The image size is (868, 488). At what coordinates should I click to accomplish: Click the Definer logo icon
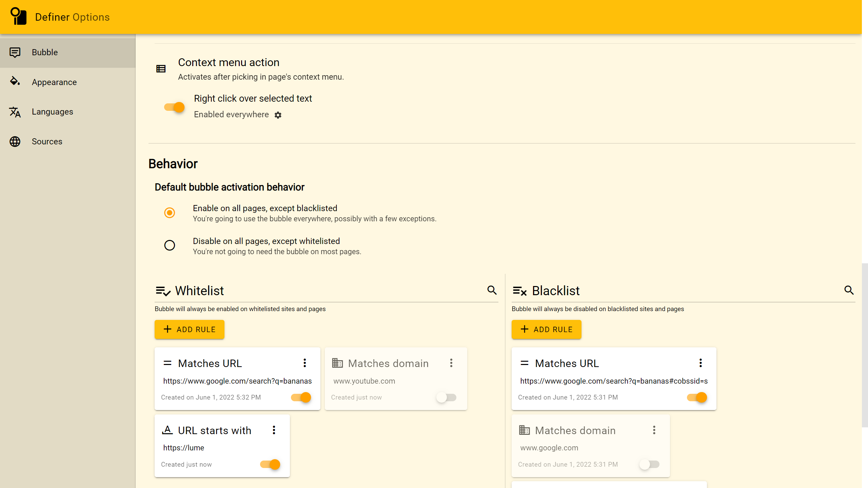click(18, 16)
